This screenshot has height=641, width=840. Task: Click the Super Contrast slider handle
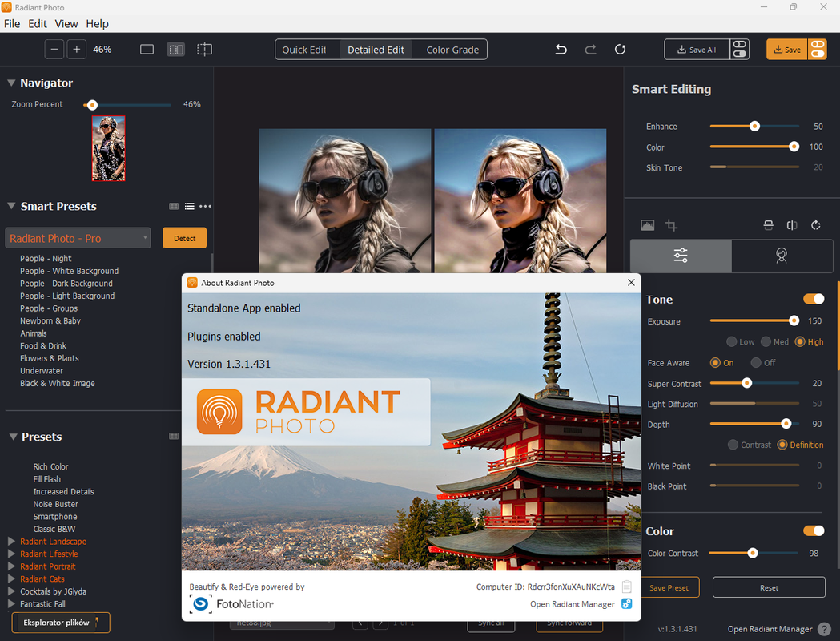[x=746, y=383]
